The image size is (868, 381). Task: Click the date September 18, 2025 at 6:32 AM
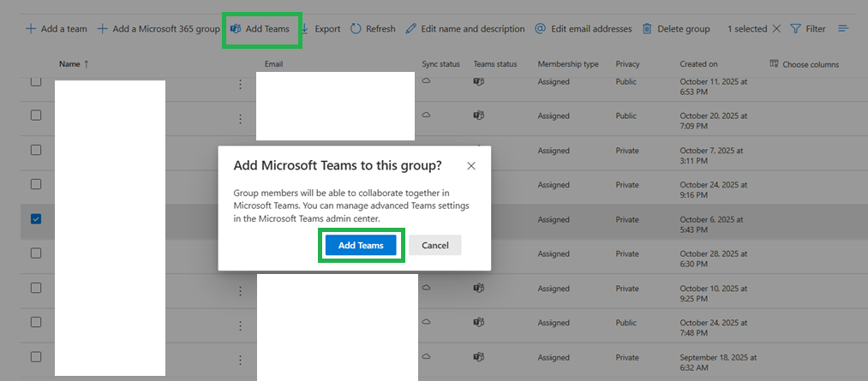pos(718,362)
